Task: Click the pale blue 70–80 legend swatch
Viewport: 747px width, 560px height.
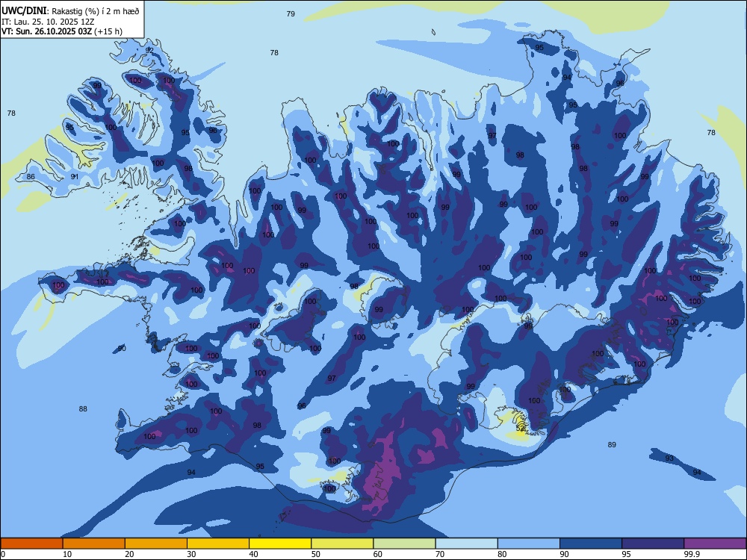Action: pos(466,544)
